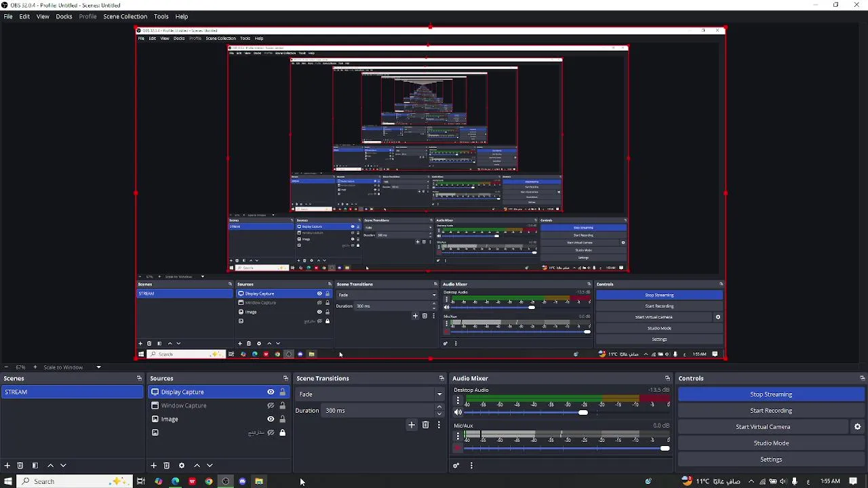868x488 pixels.
Task: Click the Mic/Aux volume slider handle
Action: pyautogui.click(x=665, y=448)
